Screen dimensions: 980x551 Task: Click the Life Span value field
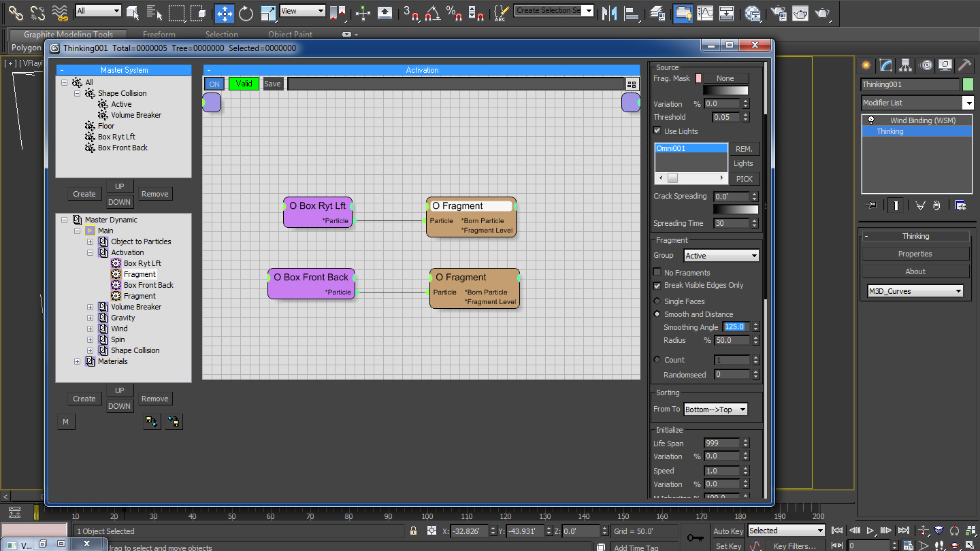point(721,444)
